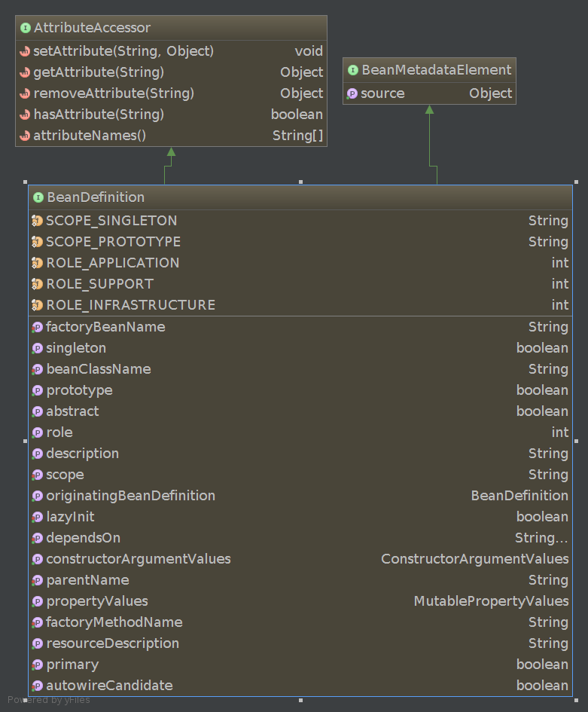Select the setAttribute(String, Object) method
The width and height of the screenshot is (588, 712).
click(x=123, y=51)
